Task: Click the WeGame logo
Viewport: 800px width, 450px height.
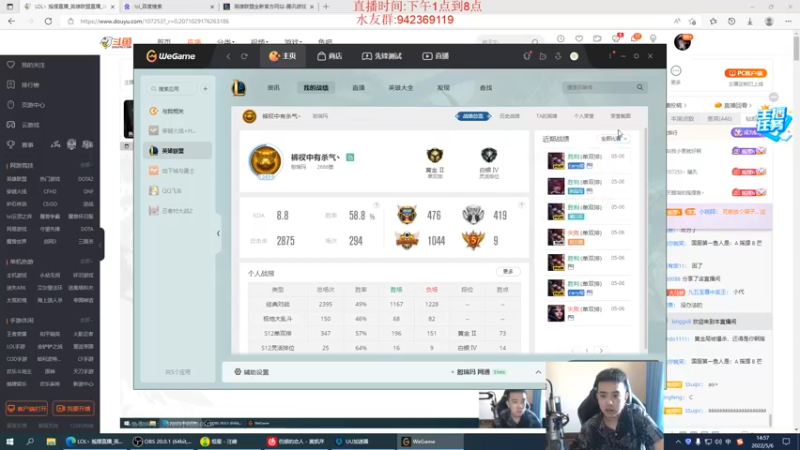Action: point(171,56)
